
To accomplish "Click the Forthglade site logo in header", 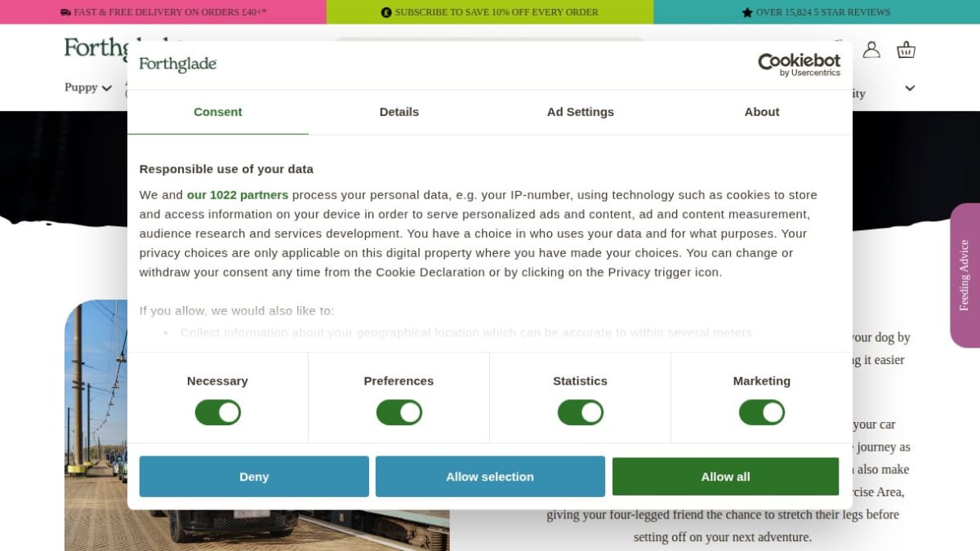I will click(x=95, y=49).
